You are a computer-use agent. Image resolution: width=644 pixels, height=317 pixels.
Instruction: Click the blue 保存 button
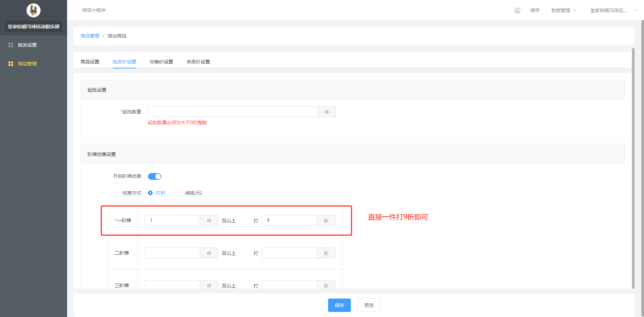339,305
